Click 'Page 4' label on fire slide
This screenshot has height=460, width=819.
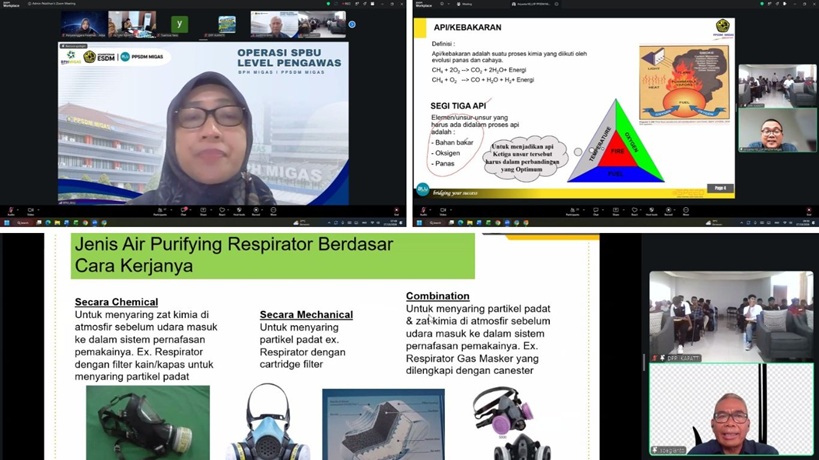[x=720, y=188]
